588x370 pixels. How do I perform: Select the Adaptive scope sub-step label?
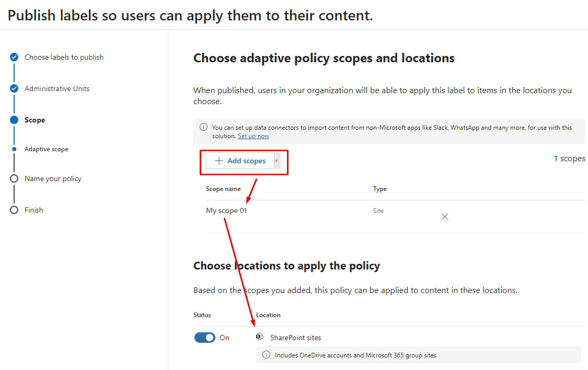coord(46,149)
